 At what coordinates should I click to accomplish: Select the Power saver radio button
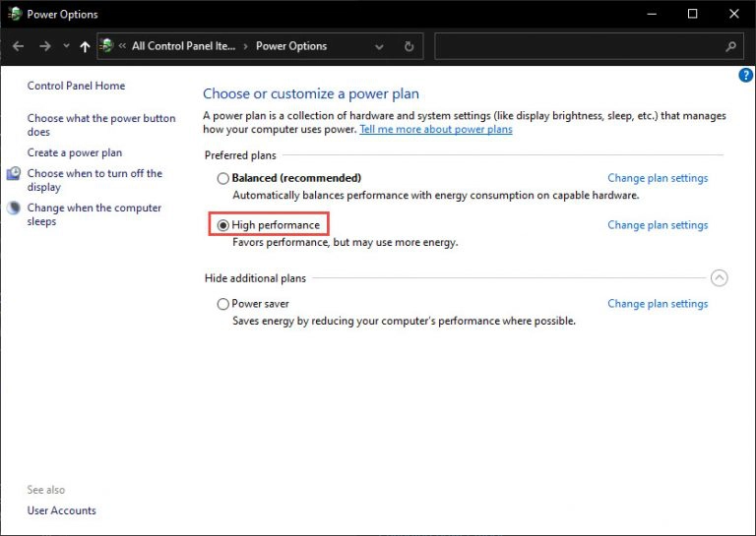coord(222,304)
